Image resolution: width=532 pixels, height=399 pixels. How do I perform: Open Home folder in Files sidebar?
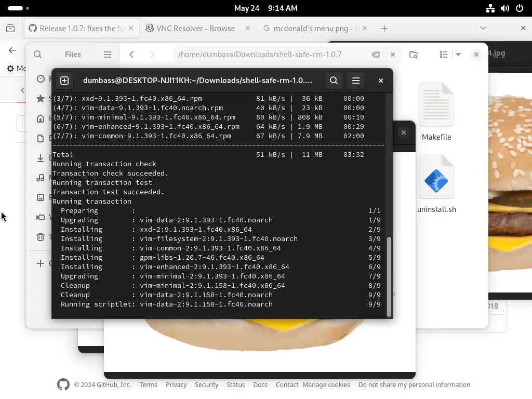pos(41,118)
